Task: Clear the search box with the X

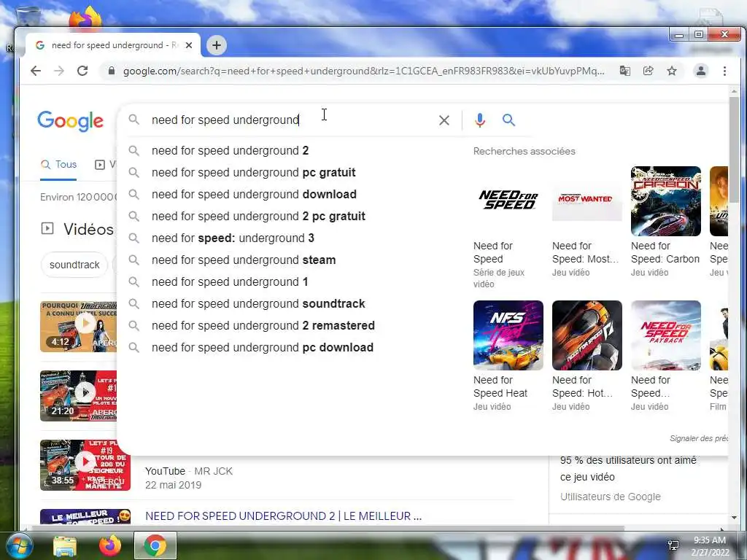Action: (x=444, y=120)
